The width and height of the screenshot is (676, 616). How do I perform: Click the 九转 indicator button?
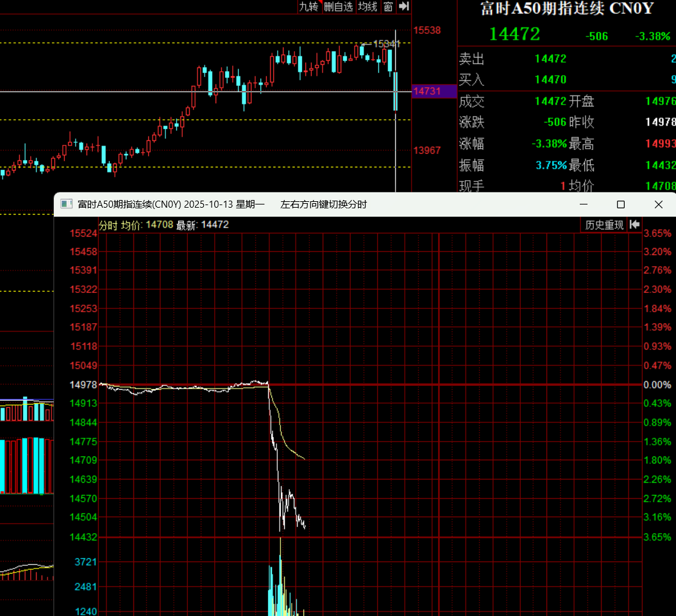pos(308,6)
